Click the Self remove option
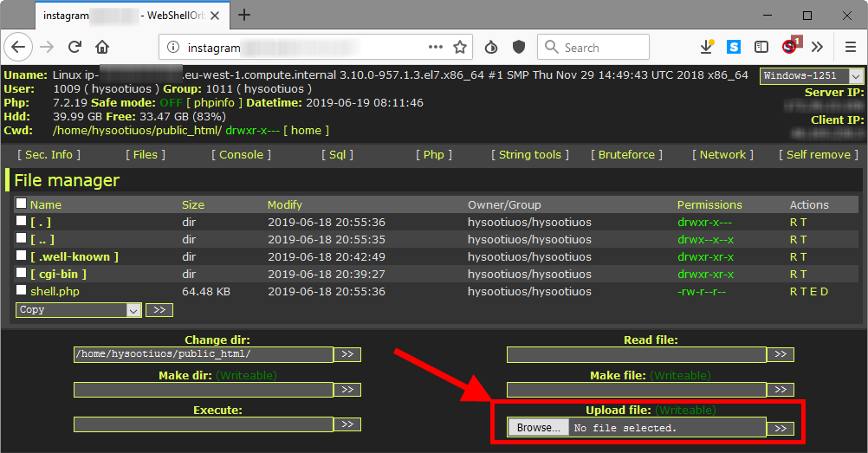 coord(818,154)
